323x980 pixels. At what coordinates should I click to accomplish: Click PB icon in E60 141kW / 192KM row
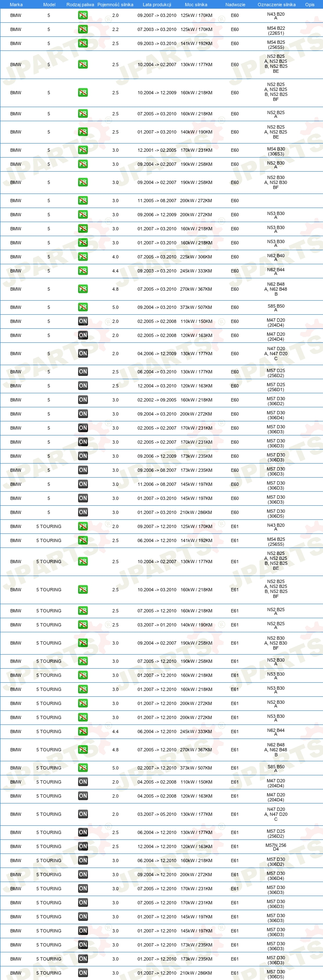(83, 43)
